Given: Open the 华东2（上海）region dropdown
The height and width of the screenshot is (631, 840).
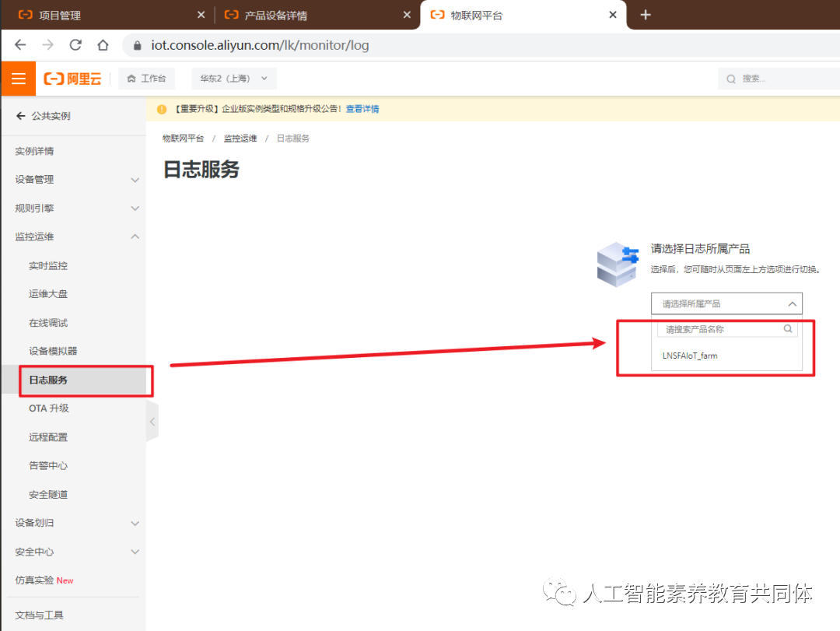Looking at the screenshot, I should point(233,79).
